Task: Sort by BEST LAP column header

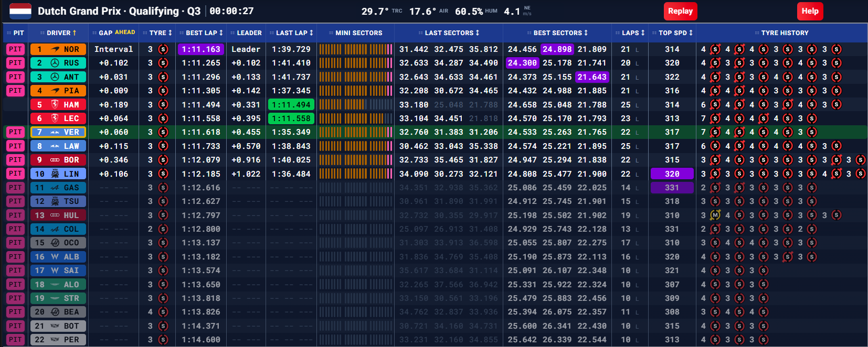Action: pos(201,32)
